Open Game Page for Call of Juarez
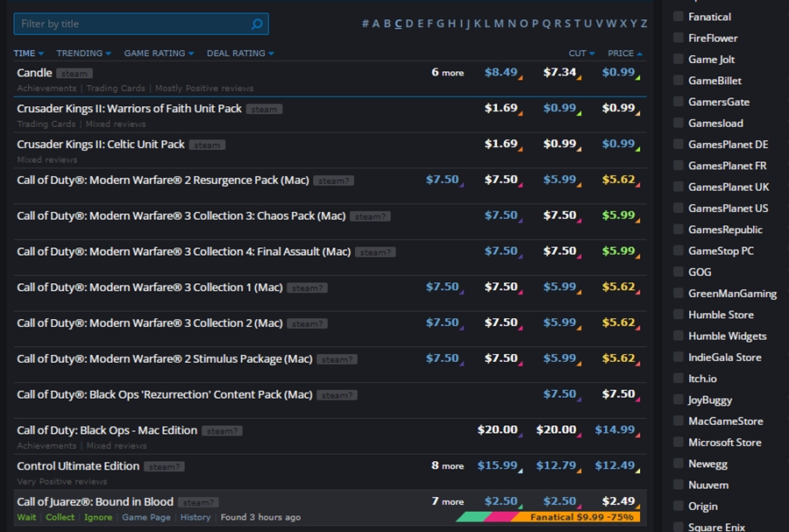Image resolution: width=789 pixels, height=532 pixels. [x=146, y=517]
